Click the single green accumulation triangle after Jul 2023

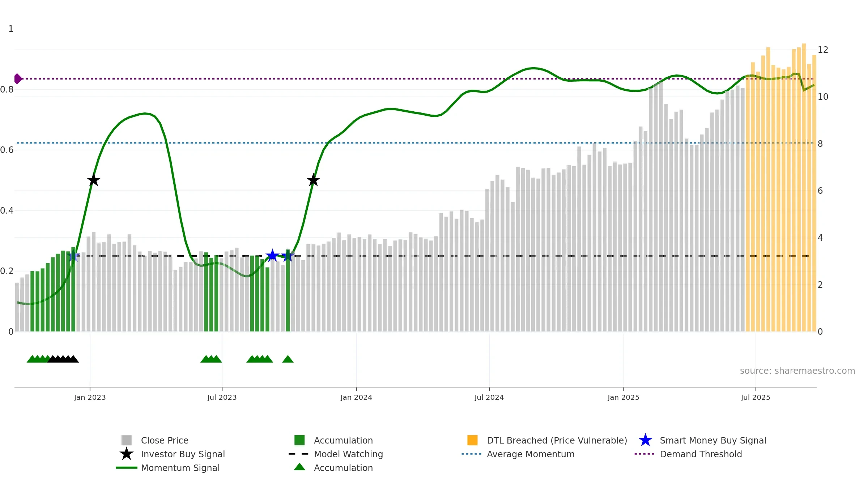pos(288,359)
